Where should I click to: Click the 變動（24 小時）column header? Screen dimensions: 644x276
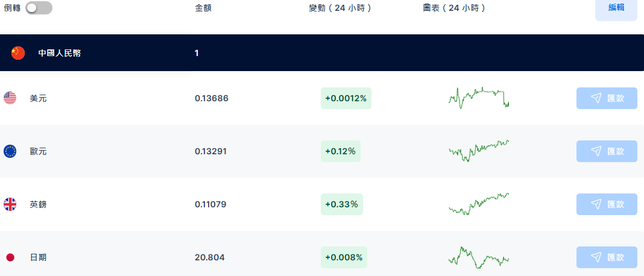click(x=340, y=8)
